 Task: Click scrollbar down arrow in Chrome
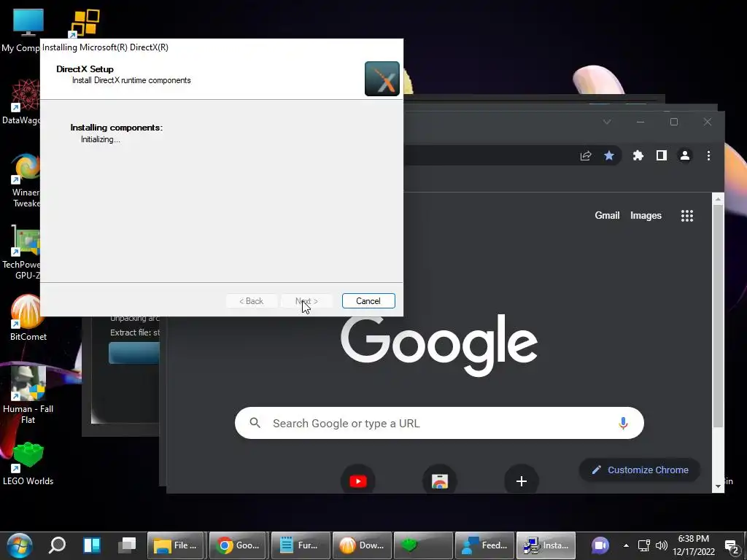click(718, 486)
